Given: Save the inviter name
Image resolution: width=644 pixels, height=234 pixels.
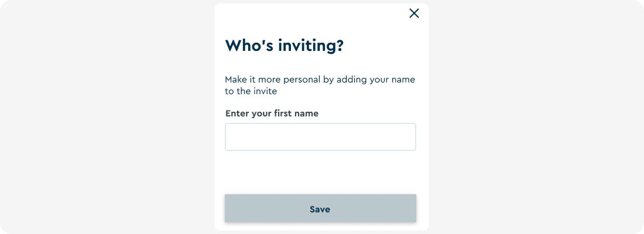Looking at the screenshot, I should 320,208.
